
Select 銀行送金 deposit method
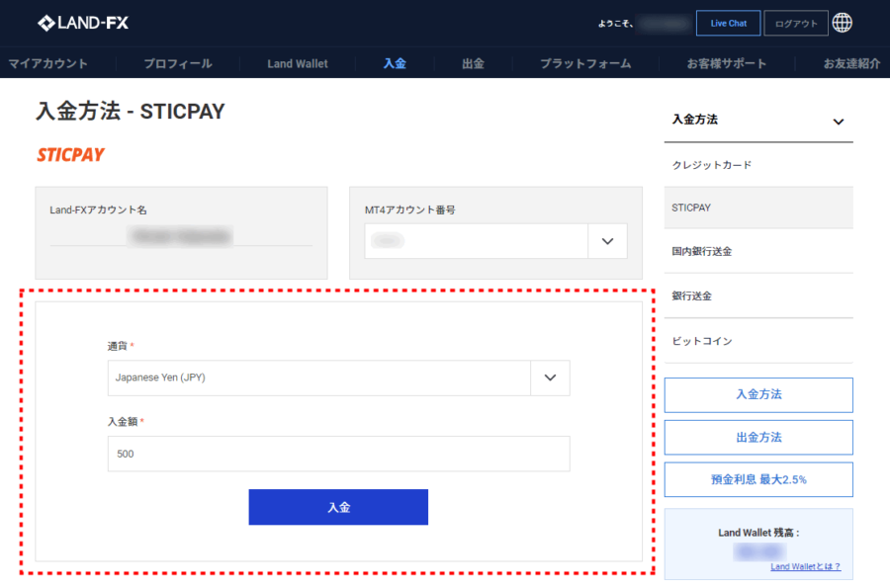click(758, 295)
